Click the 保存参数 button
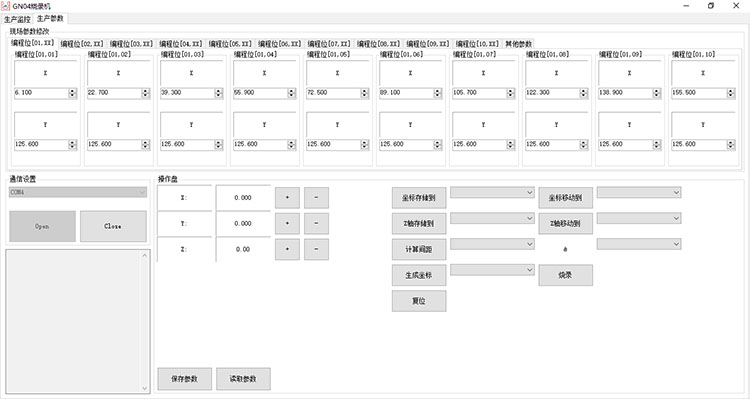The height and width of the screenshot is (399, 750). coord(185,379)
